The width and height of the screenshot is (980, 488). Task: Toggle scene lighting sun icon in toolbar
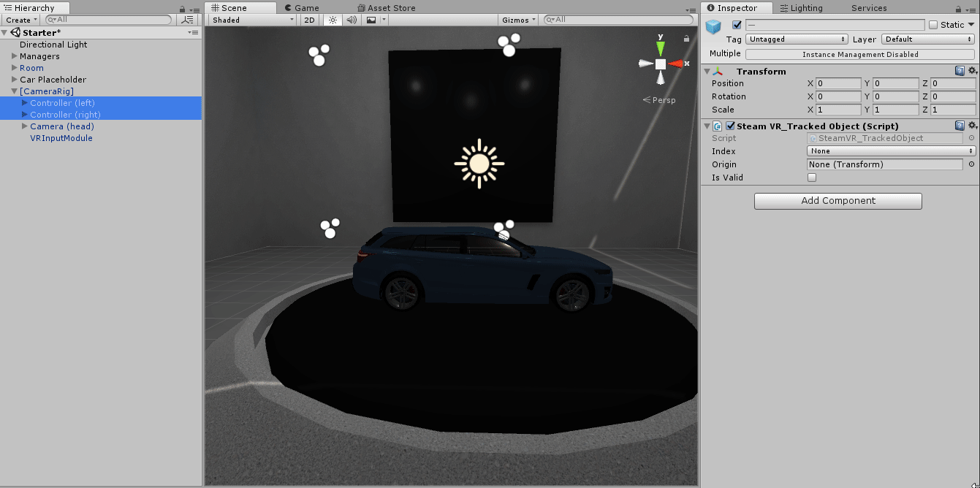pyautogui.click(x=333, y=20)
